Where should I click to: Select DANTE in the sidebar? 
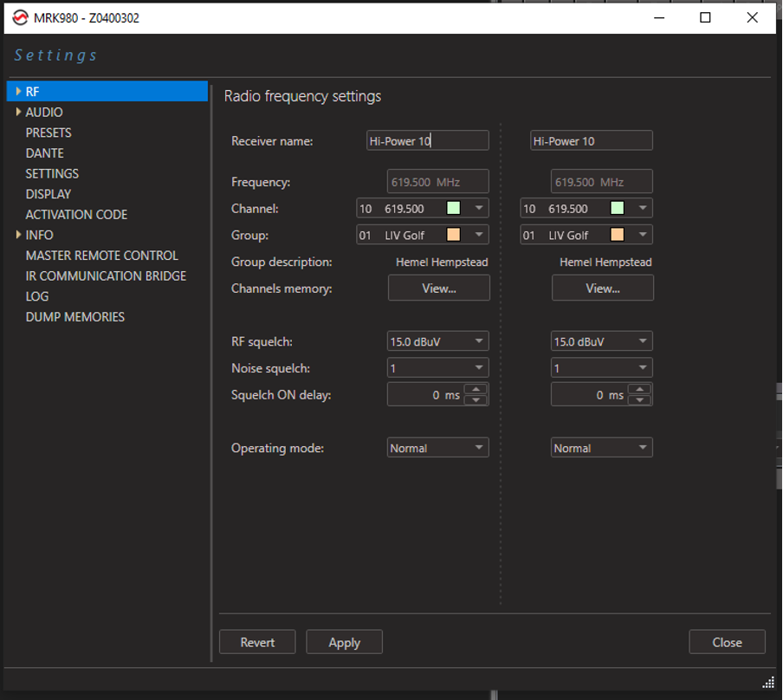click(x=45, y=152)
